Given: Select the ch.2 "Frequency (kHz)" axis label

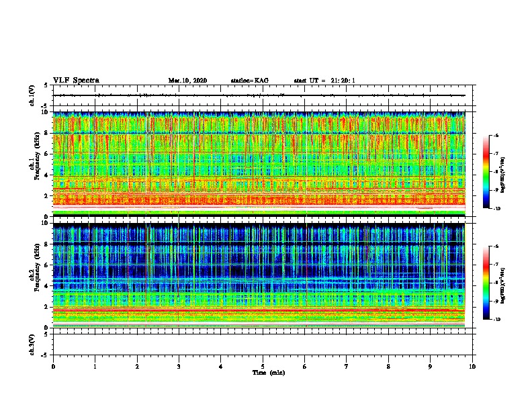Looking at the screenshot, I should click(37, 267).
